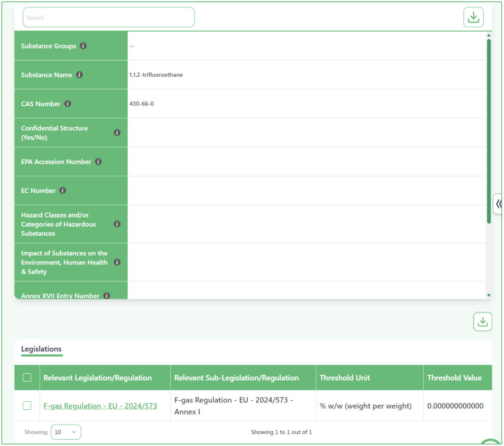
Task: Click the substance table vertical scrollbar thumb
Action: click(489, 131)
